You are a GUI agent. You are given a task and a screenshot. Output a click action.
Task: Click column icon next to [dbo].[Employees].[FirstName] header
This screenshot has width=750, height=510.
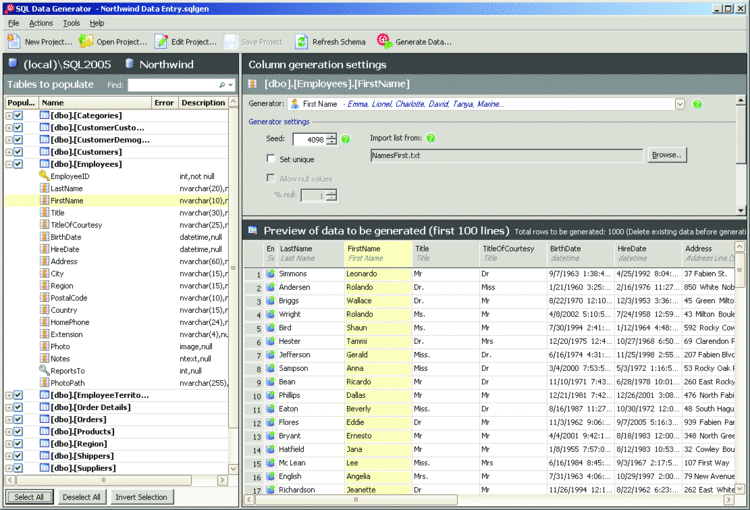252,84
